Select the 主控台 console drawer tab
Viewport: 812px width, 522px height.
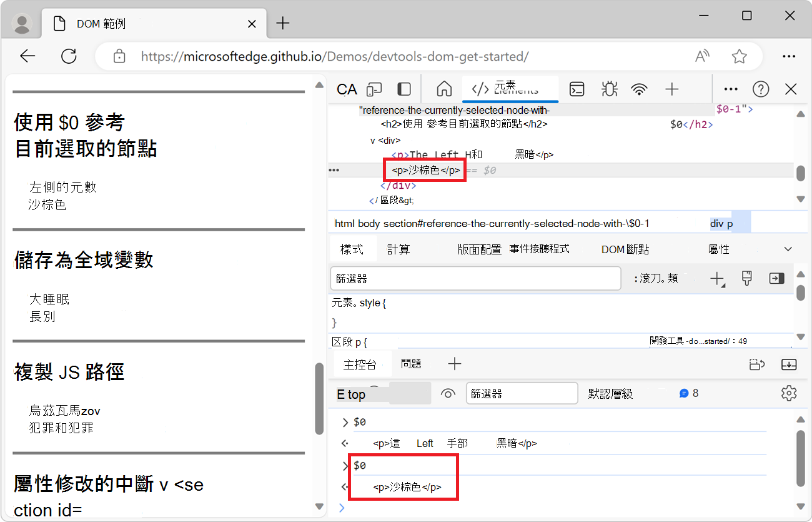[360, 364]
